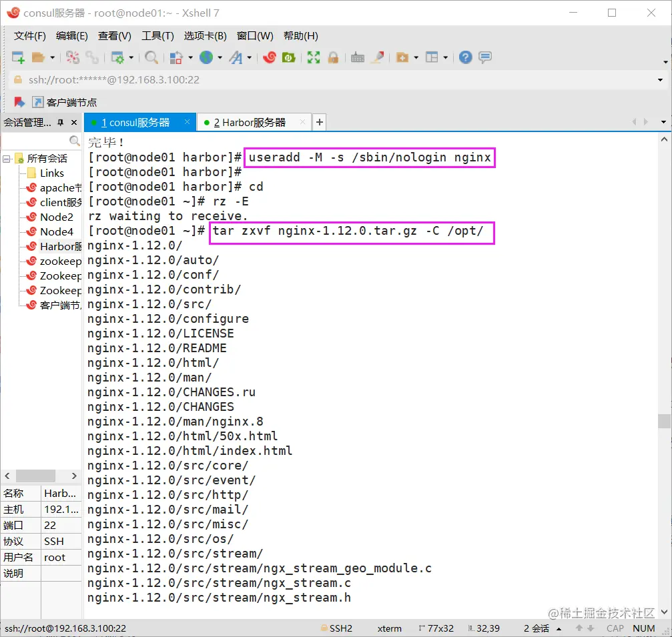Click the terminal vertical scrollbar thumb
The width and height of the screenshot is (672, 637).
pos(664,421)
